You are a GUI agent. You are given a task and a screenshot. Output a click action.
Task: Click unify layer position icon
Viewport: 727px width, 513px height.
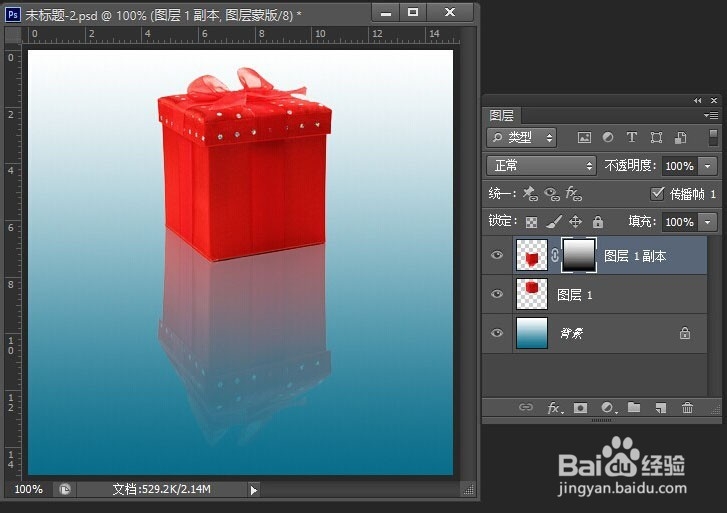click(x=530, y=193)
